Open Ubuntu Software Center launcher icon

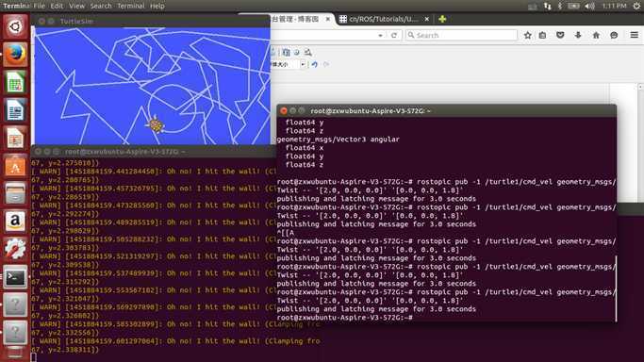[x=15, y=166]
